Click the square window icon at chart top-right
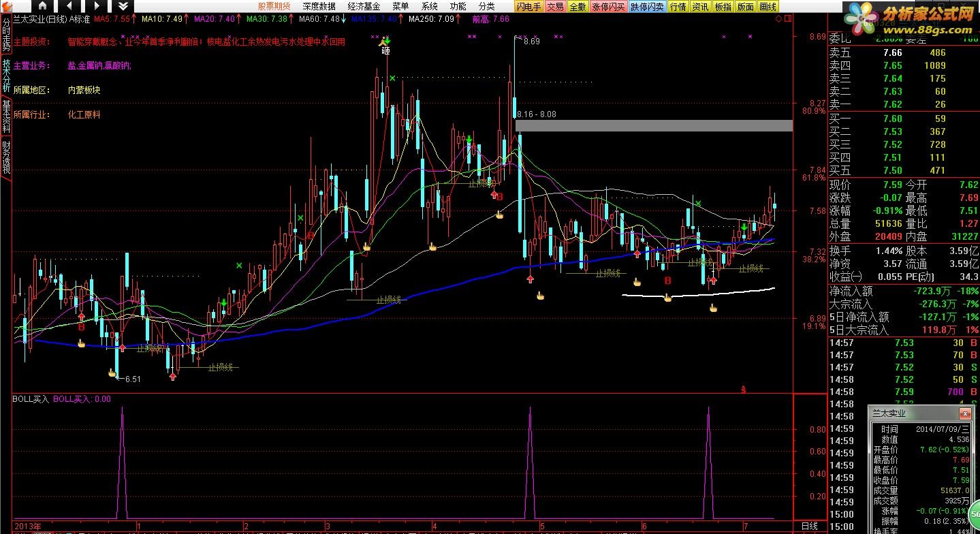 [x=789, y=19]
